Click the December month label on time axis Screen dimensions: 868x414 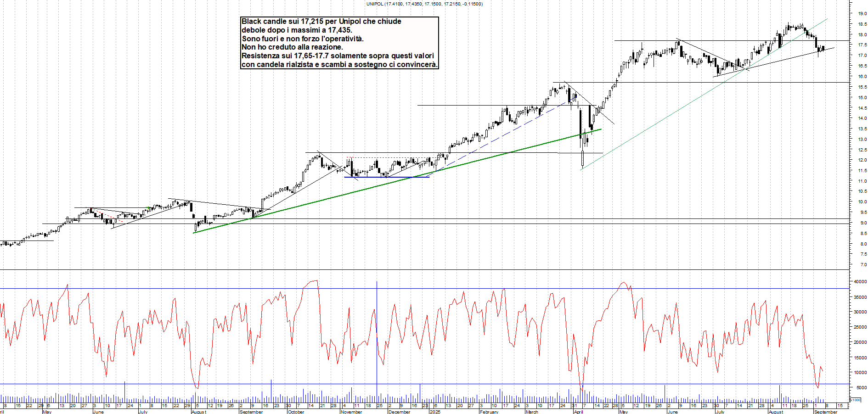tap(399, 412)
